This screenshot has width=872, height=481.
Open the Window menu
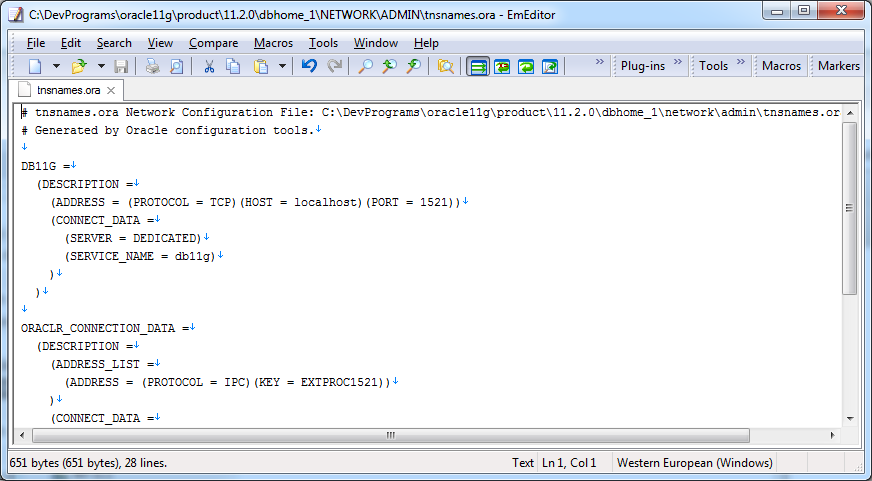point(375,43)
